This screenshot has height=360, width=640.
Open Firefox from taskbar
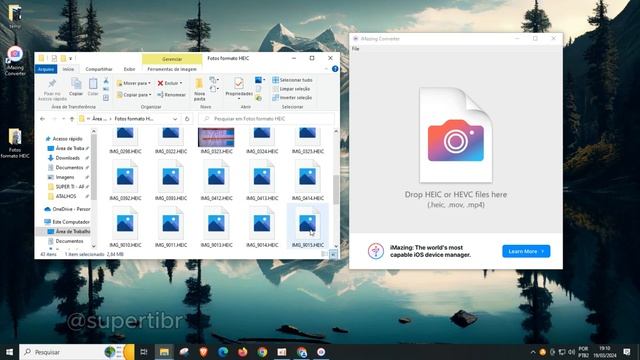242,352
